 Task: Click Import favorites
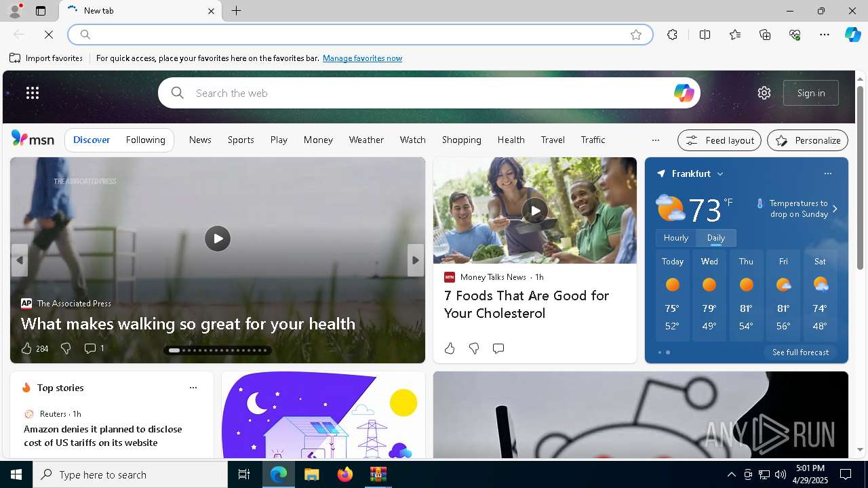tap(46, 58)
